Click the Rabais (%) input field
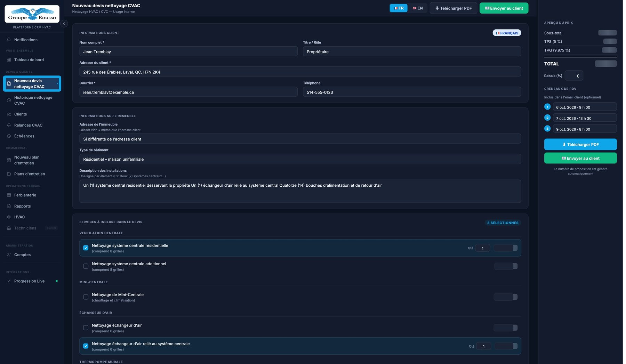 (x=574, y=75)
